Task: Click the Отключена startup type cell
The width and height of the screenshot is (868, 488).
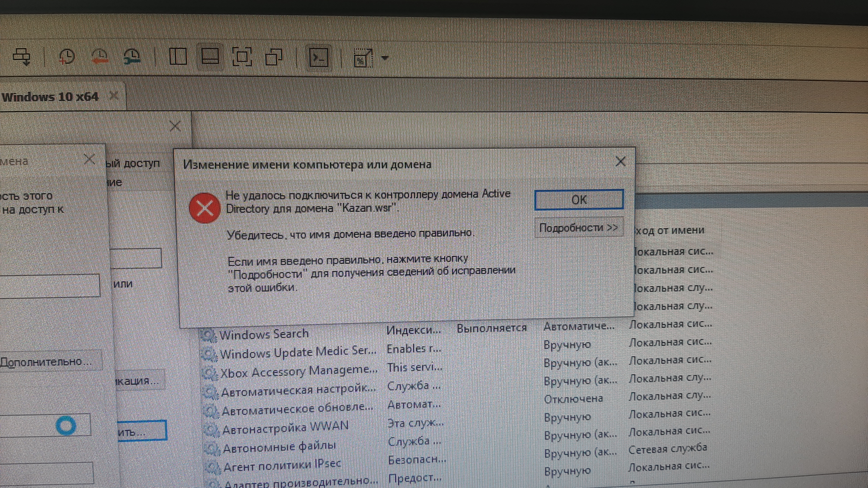Action: pyautogui.click(x=573, y=399)
